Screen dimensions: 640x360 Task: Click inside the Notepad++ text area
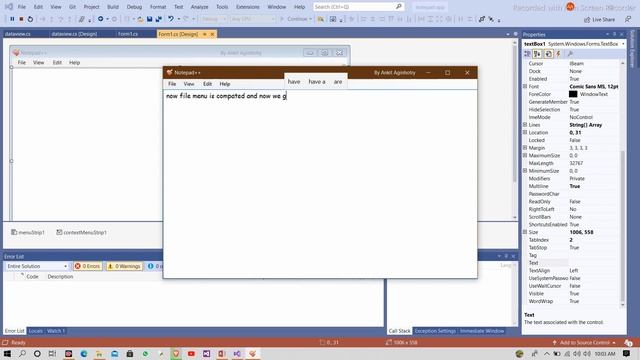point(320,184)
